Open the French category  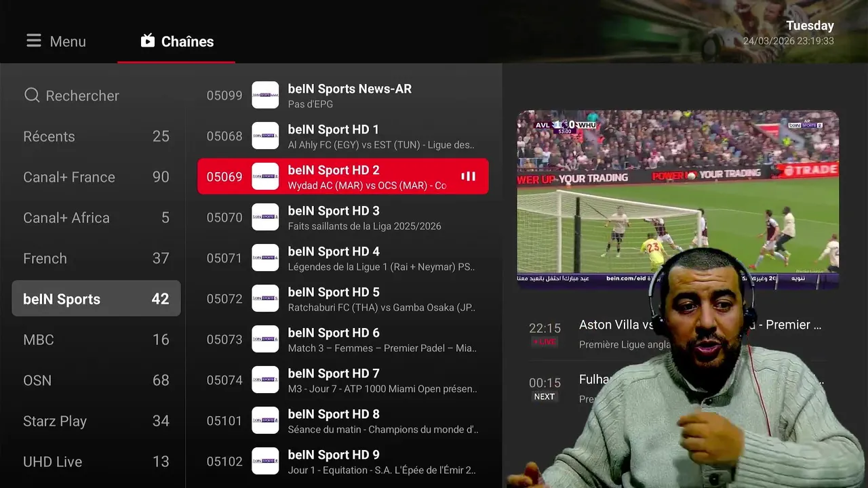coord(96,258)
